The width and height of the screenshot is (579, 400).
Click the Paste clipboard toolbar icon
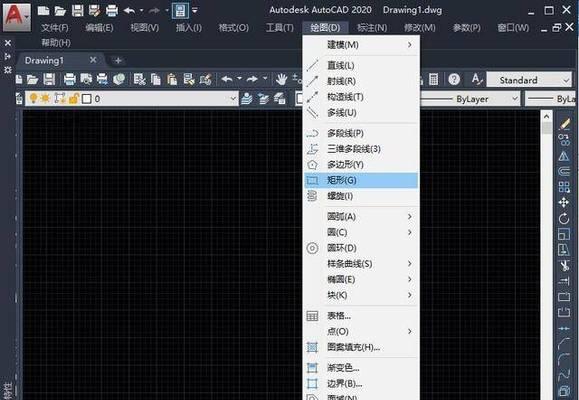[172, 79]
